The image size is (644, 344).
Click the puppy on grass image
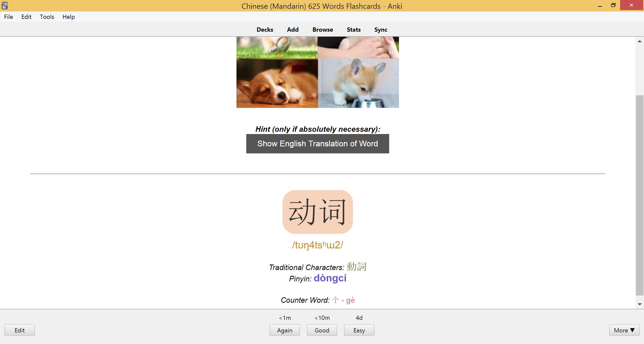(x=277, y=48)
